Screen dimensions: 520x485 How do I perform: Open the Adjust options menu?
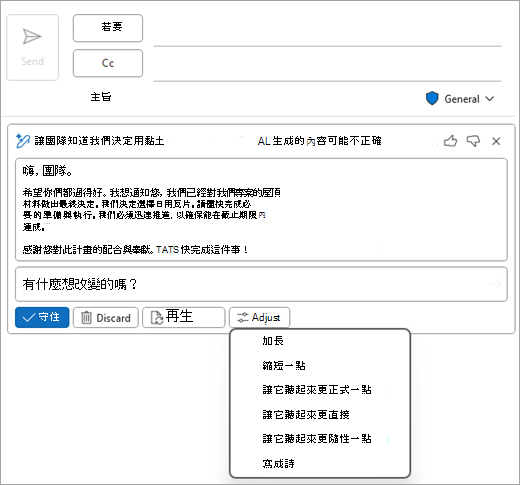[x=259, y=317]
